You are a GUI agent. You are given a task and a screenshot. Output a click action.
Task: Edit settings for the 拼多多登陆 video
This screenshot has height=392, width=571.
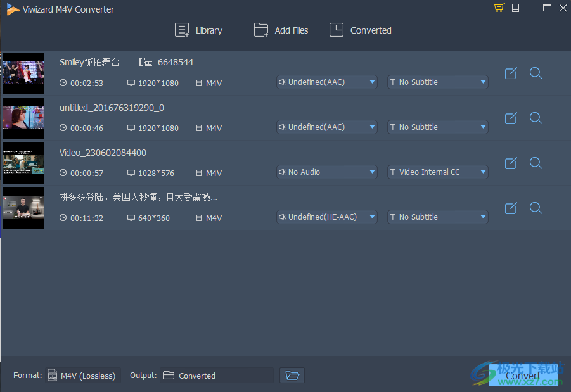coord(511,208)
